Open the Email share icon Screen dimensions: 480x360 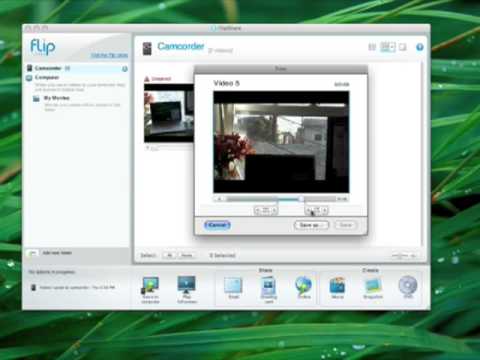[x=233, y=285]
